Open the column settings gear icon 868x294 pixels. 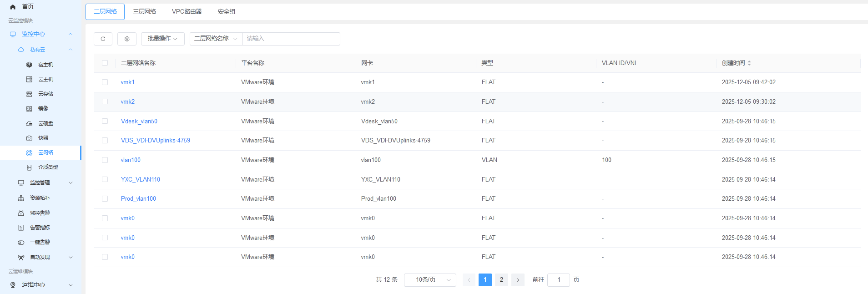[127, 39]
